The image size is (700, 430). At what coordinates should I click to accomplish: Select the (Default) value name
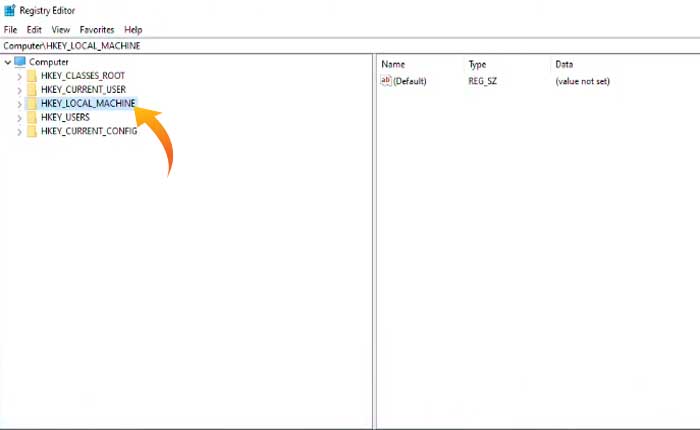point(410,81)
